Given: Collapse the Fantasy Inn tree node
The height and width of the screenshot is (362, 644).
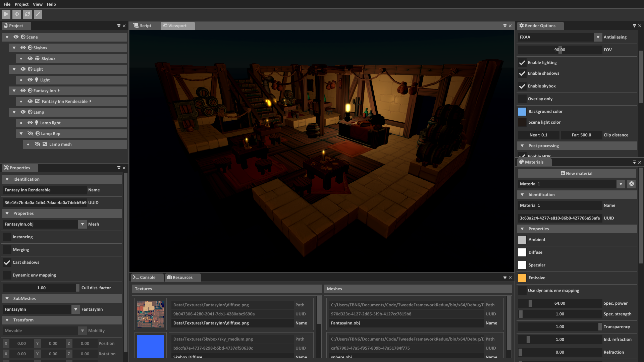Looking at the screenshot, I should pos(14,90).
